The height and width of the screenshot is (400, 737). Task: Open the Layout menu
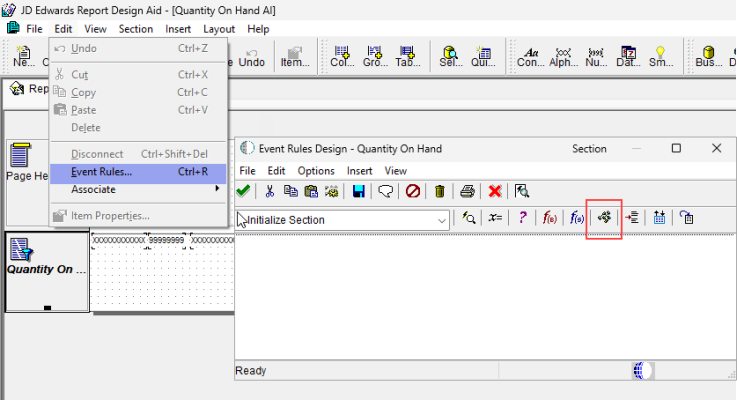point(219,29)
